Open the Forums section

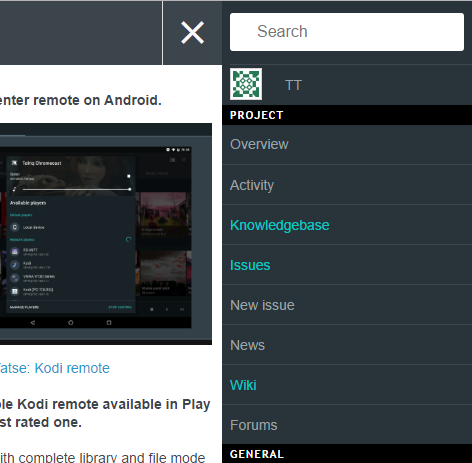click(x=347, y=425)
